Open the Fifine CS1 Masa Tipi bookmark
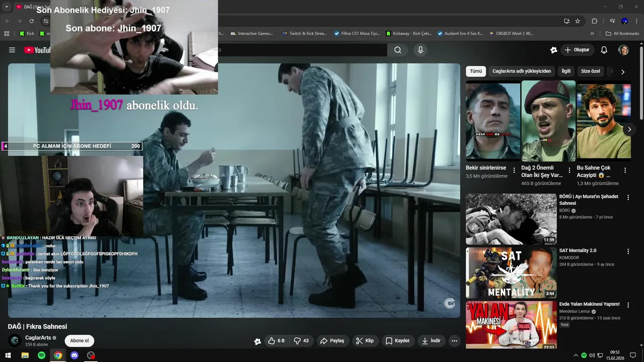This screenshot has height=362, width=644. click(357, 34)
